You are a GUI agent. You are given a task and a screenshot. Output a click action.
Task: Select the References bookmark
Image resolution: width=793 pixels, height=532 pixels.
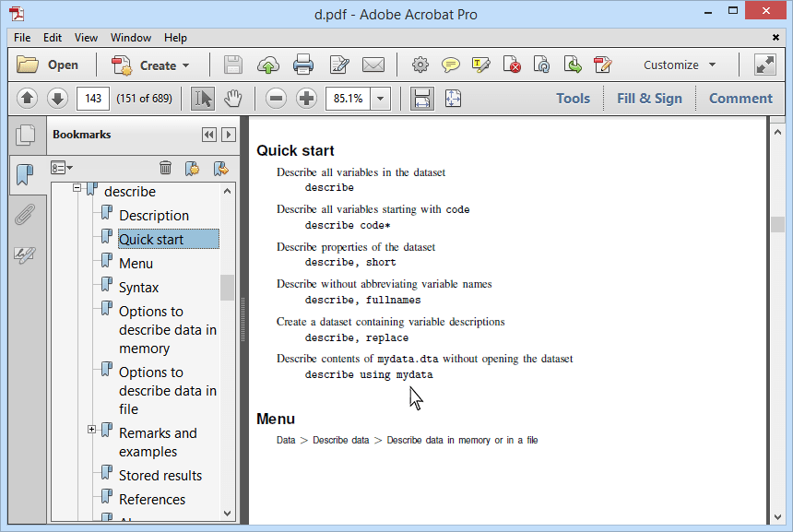[152, 499]
